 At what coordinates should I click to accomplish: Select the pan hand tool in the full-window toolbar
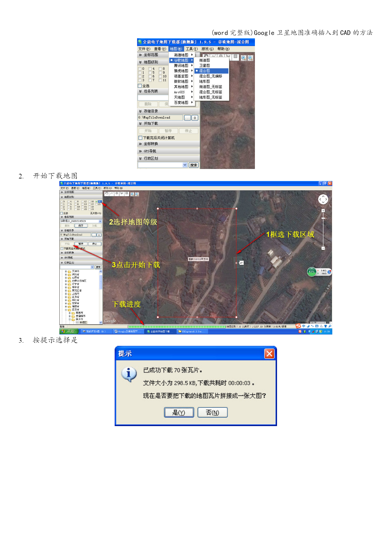(x=107, y=193)
